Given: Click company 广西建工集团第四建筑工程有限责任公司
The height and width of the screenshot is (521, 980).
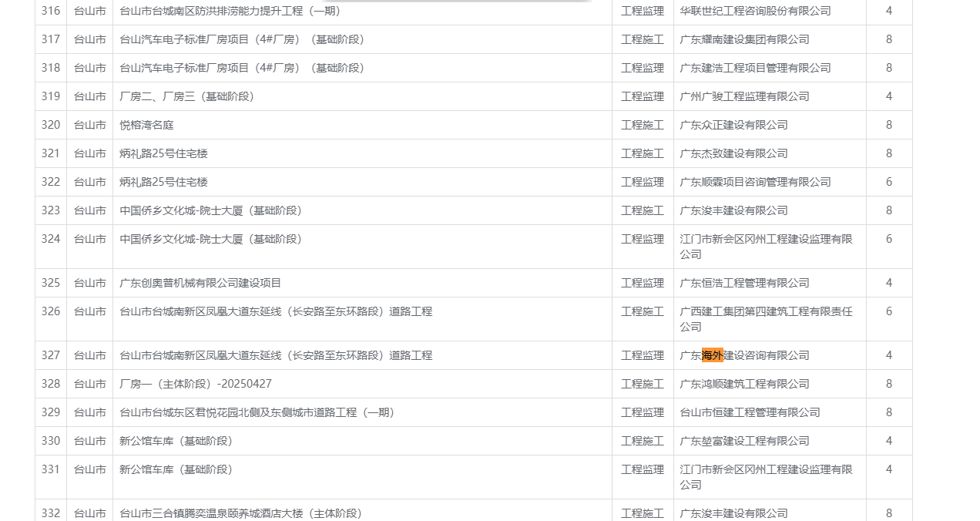Looking at the screenshot, I should point(766,318).
